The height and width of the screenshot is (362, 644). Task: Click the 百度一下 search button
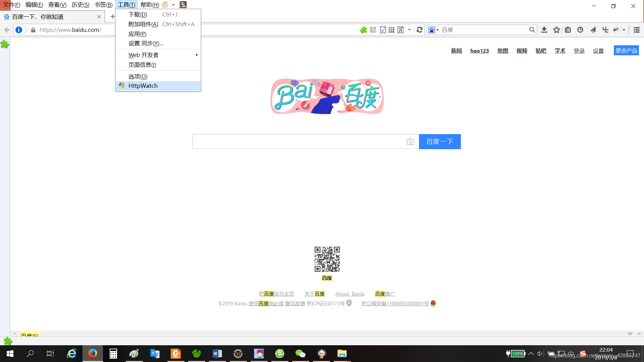point(439,141)
